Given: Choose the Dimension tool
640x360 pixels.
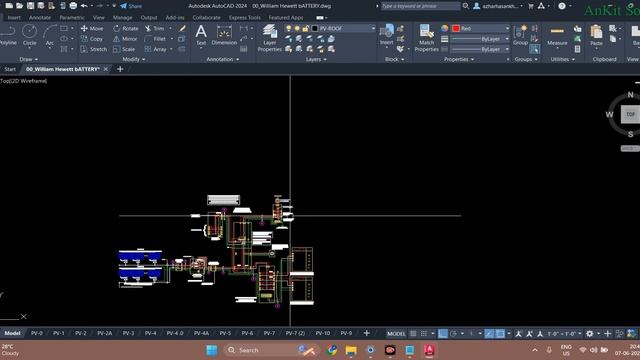Looking at the screenshot, I should [x=224, y=35].
